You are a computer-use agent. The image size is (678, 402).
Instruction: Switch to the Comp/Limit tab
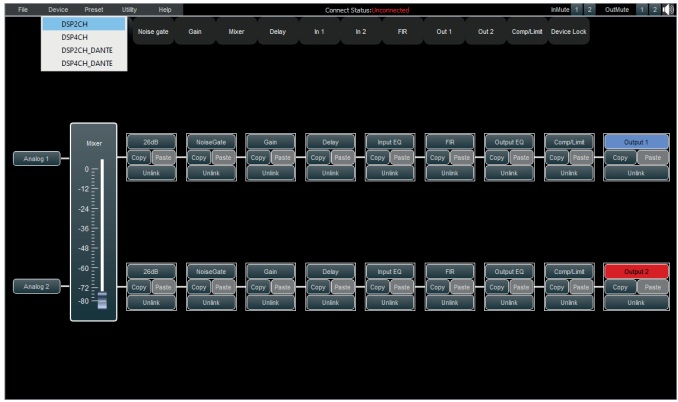[x=529, y=33]
